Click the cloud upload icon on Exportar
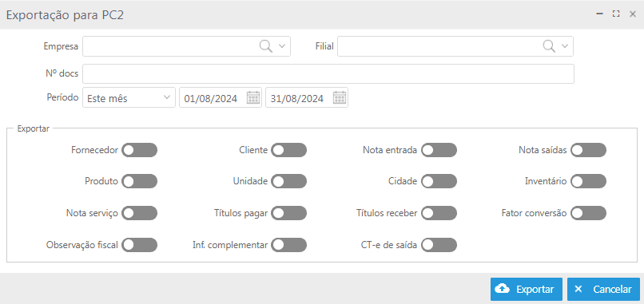 tap(502, 289)
